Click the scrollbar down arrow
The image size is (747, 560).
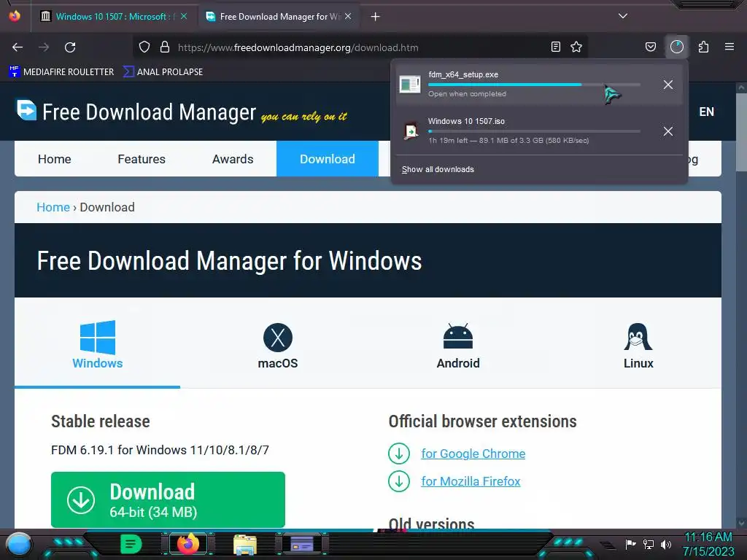(x=741, y=523)
